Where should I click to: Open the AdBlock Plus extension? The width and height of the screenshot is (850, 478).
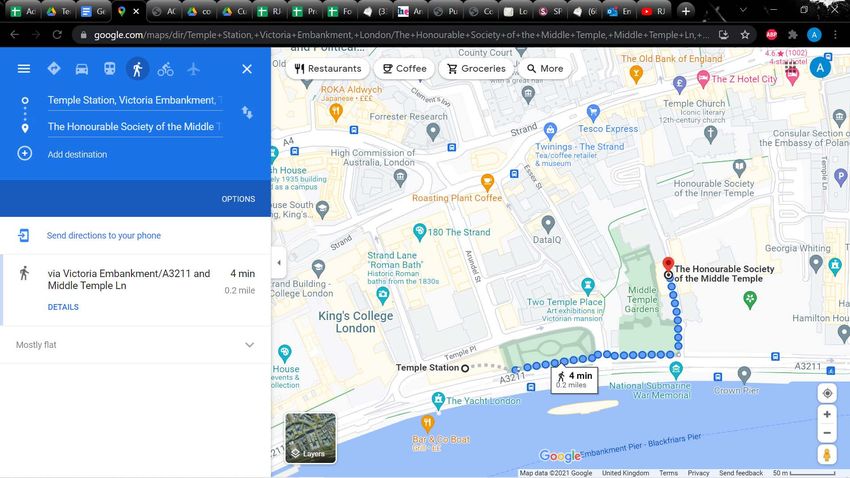[771, 35]
